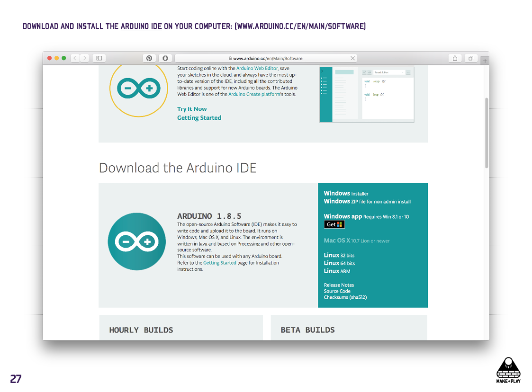Click the Pinterest extension icon
Viewport: 532px width, 392px height.
point(149,58)
